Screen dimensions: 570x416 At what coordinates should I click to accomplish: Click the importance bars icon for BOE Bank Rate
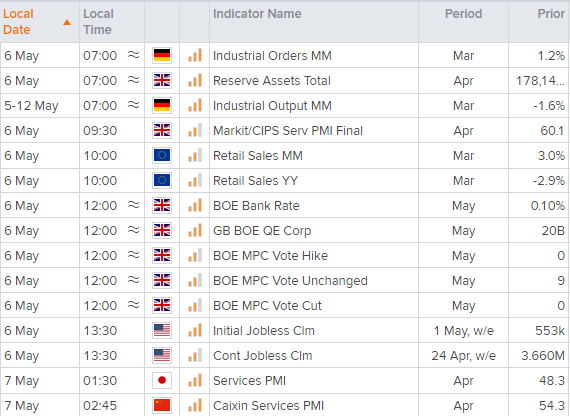tap(195, 205)
